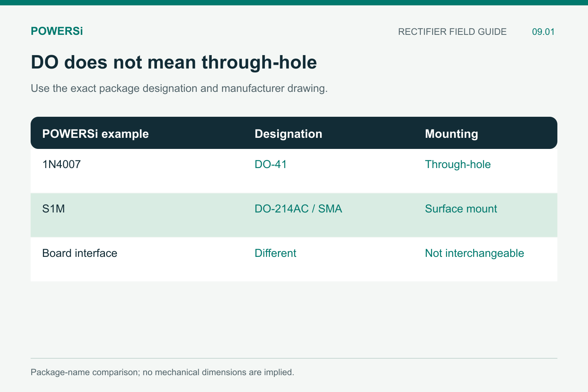Click the 'DO-214AC / SMA' designation cell
The image size is (588, 392).
click(x=298, y=209)
